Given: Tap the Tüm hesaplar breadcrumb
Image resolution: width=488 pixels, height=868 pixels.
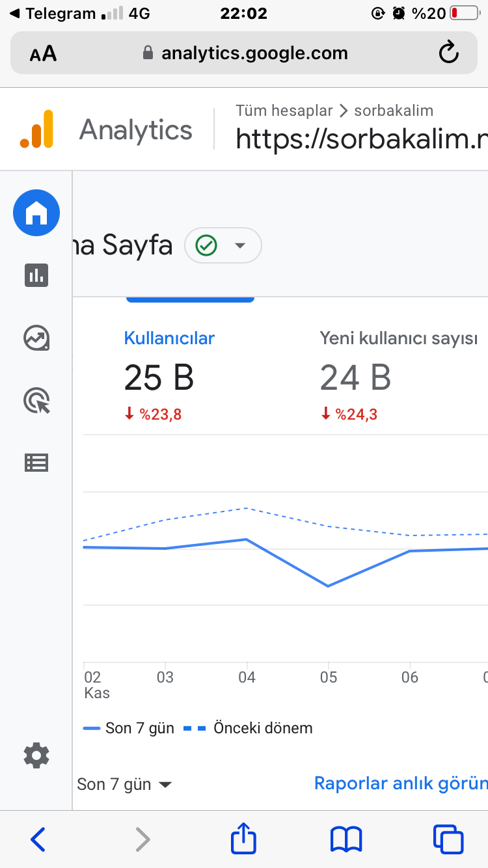Looking at the screenshot, I should (x=284, y=111).
